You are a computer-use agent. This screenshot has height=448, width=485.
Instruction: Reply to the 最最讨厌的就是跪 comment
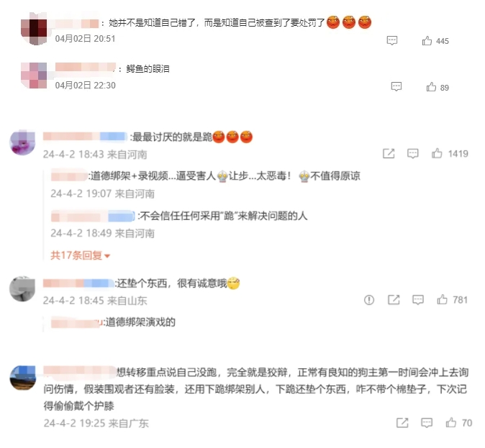pos(412,153)
